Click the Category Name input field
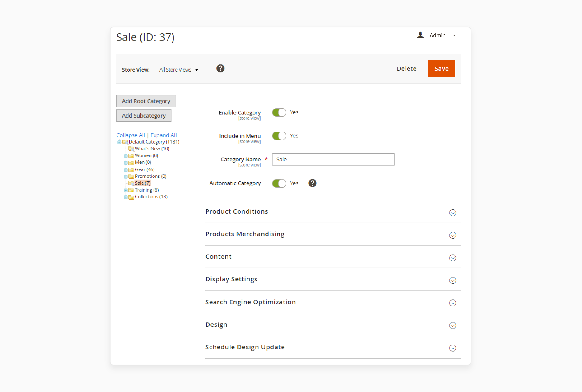582x392 pixels. tap(333, 159)
